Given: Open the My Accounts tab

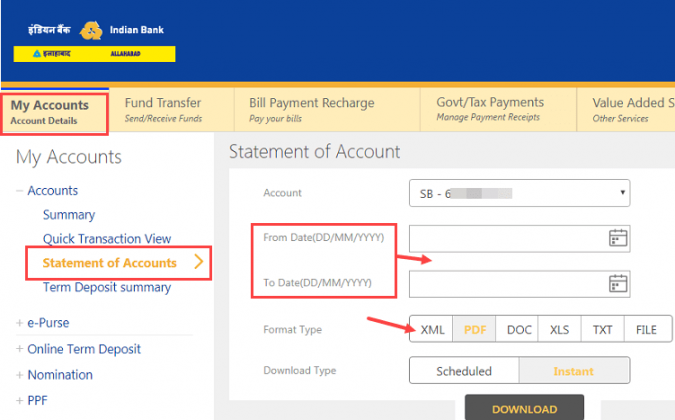Looking at the screenshot, I should 54,113.
